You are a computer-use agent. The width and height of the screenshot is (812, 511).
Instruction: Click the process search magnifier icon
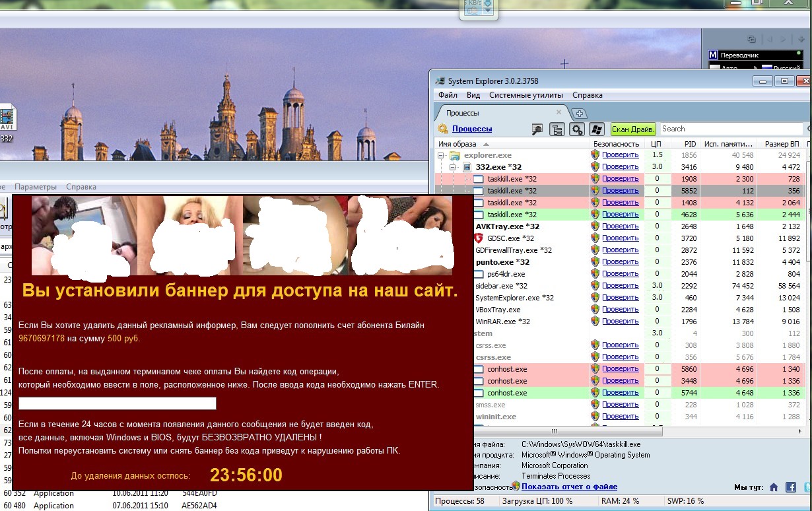(537, 129)
